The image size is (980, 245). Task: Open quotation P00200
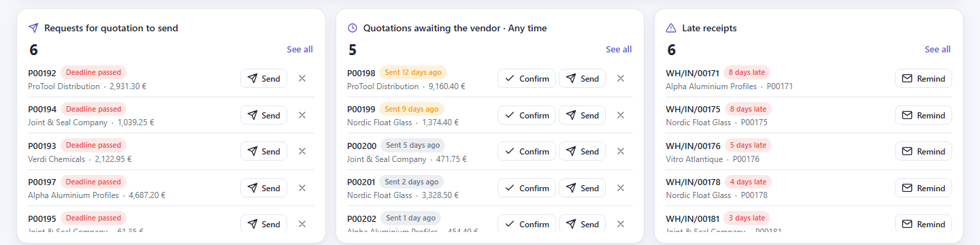361,146
